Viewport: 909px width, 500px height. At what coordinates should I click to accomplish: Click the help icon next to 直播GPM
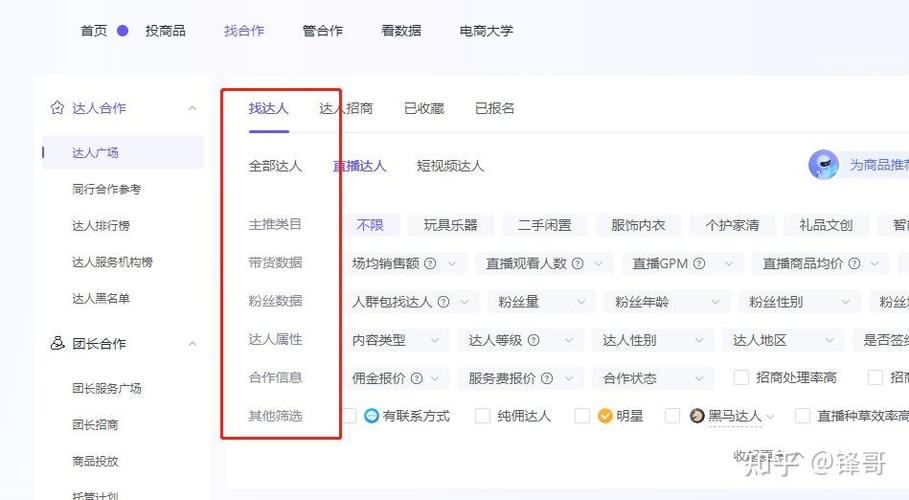(699, 263)
